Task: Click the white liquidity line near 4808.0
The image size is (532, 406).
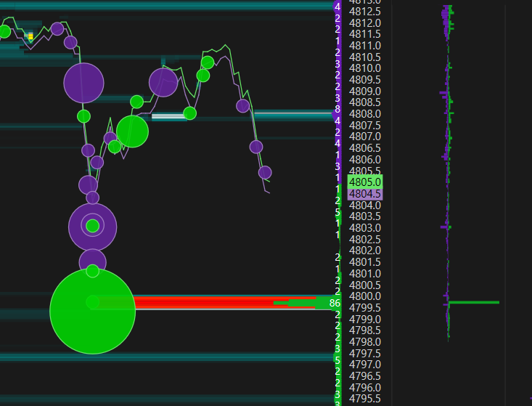Action: [168, 116]
